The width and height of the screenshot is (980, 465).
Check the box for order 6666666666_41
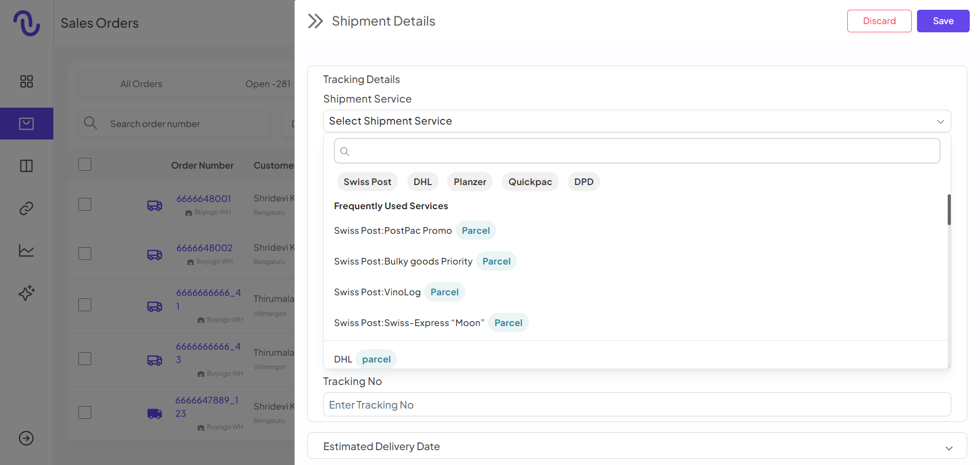(x=85, y=305)
